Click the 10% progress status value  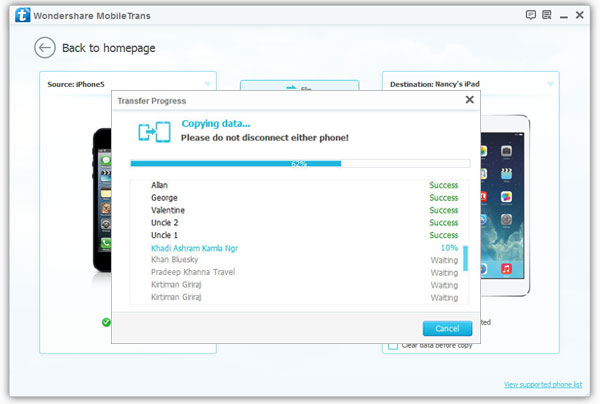(449, 248)
